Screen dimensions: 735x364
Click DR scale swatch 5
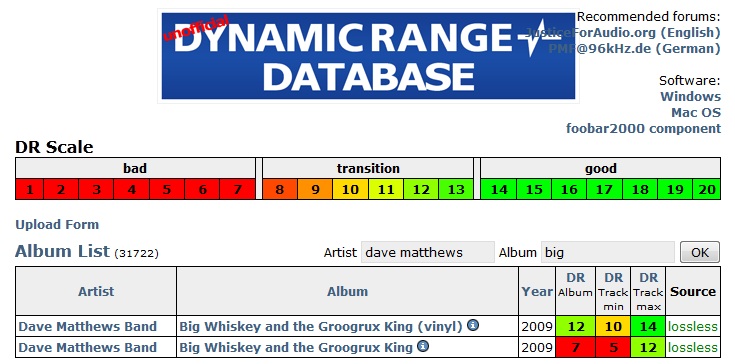pyautogui.click(x=167, y=189)
